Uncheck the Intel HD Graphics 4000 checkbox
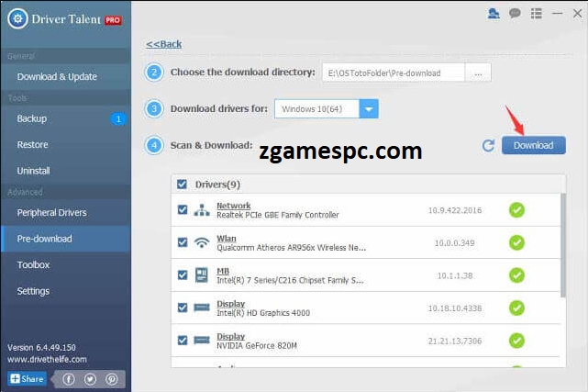Screen dimensions: 588x392 click(x=183, y=308)
